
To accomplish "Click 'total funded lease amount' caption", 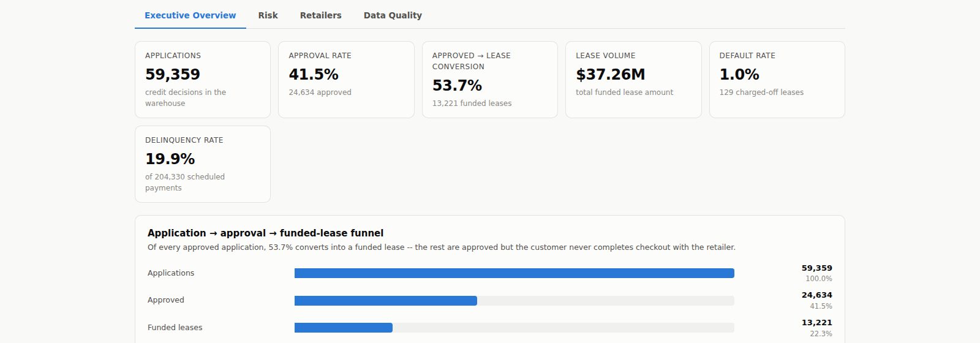I will pyautogui.click(x=624, y=92).
